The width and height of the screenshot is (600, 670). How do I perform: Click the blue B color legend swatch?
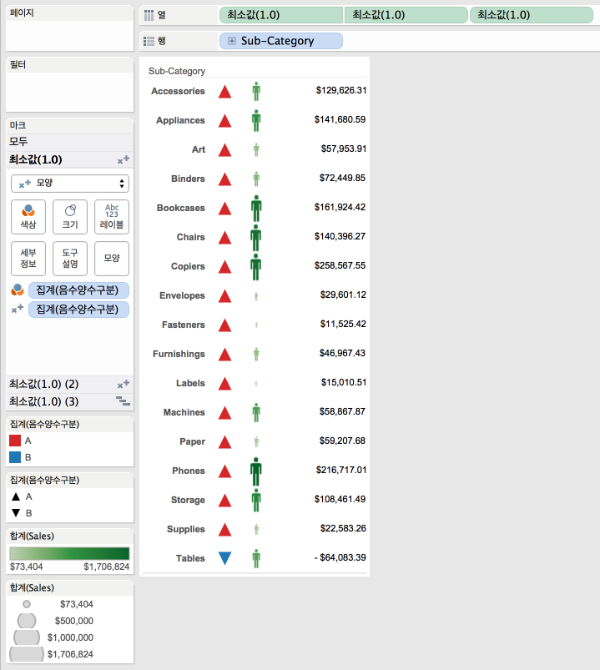tap(15, 457)
